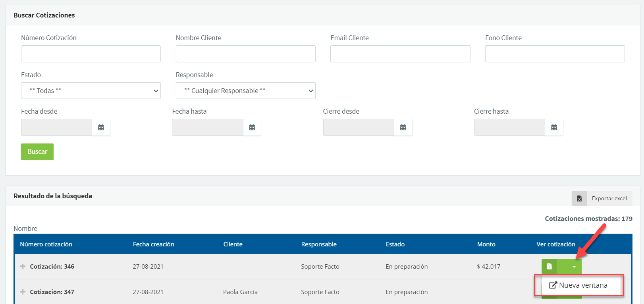Open the Fecha desde calendar picker
644x304 pixels.
tap(101, 128)
